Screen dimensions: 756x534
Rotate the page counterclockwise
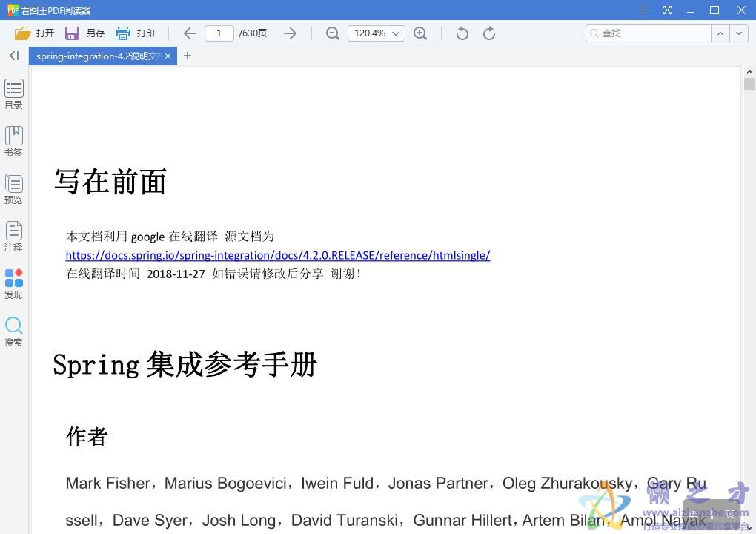point(462,33)
